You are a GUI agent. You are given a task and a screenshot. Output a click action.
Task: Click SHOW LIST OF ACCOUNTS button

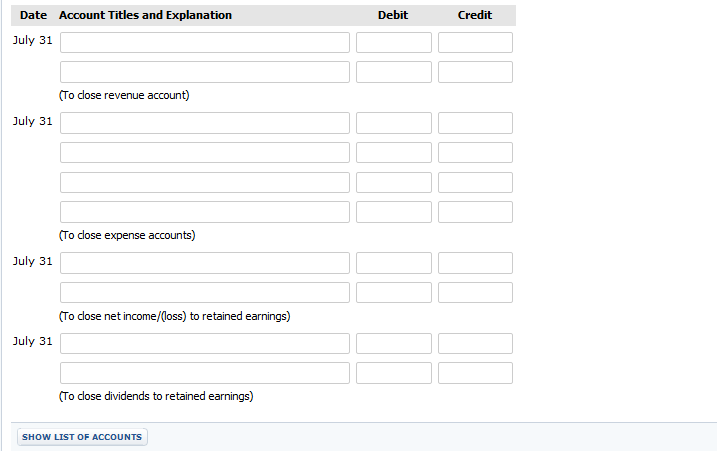pos(82,437)
